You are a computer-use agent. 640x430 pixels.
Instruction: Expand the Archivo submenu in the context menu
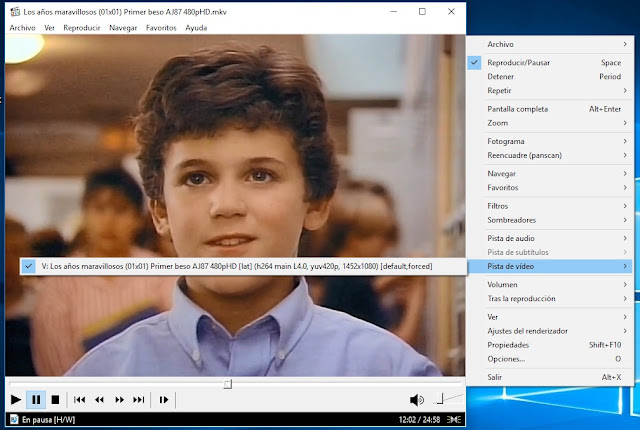click(550, 44)
